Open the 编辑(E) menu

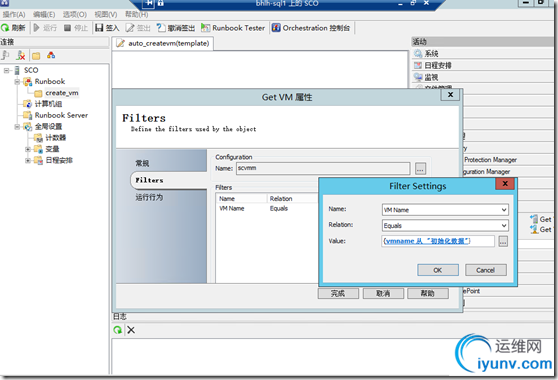coord(44,15)
